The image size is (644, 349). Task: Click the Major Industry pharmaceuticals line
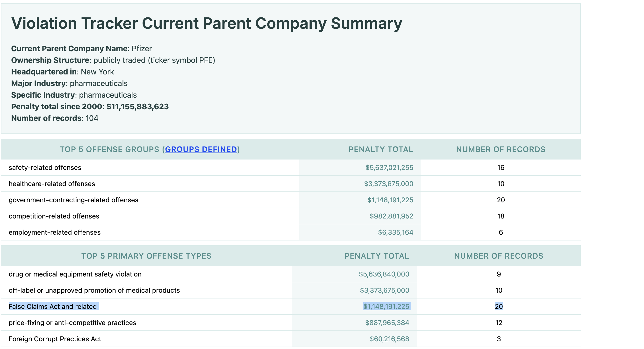click(x=69, y=83)
